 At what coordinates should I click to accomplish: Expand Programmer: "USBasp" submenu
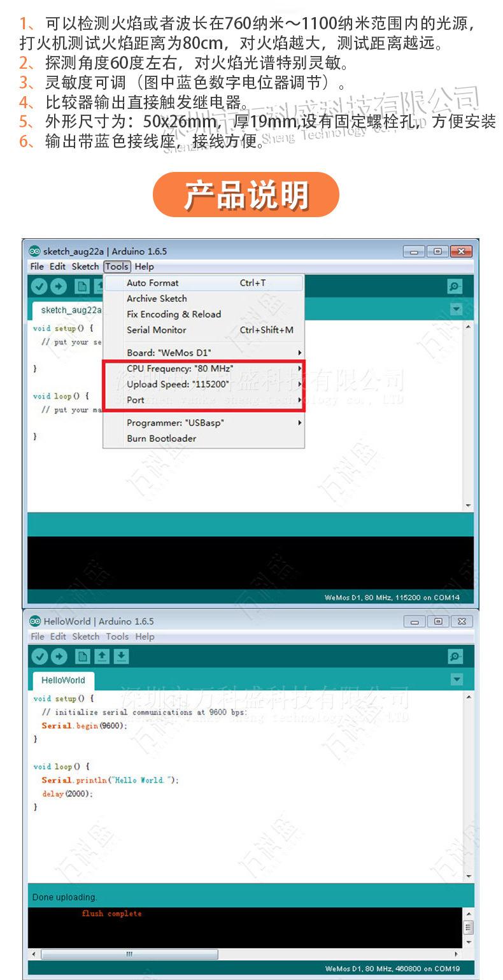point(204,422)
